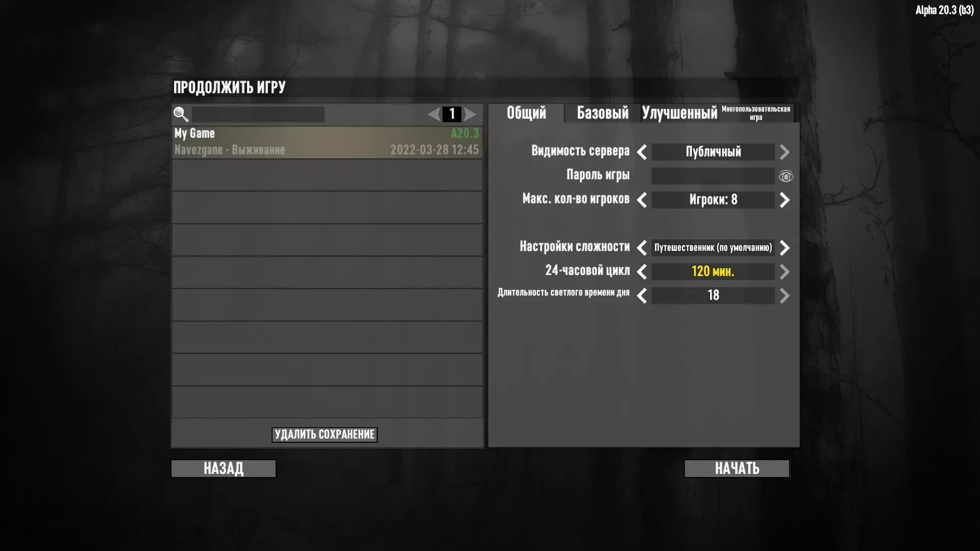Increase maximum number of players
Viewport: 980px width, 551px height.
click(x=785, y=200)
